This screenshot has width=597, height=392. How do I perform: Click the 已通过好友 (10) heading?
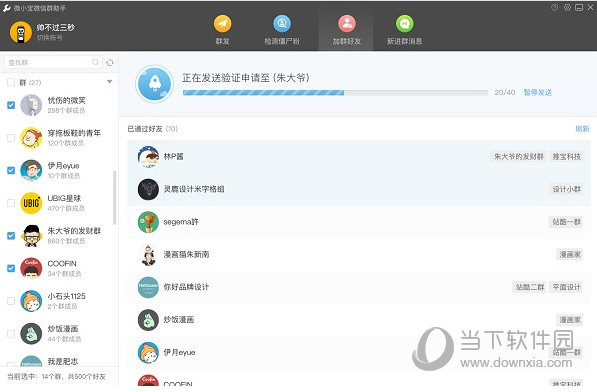[152, 129]
